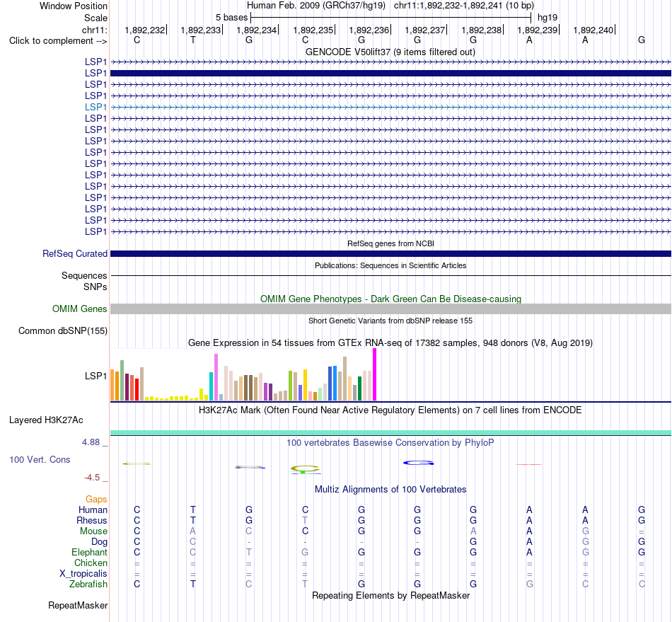
Task: Click the Scale label
Action: pos(95,18)
